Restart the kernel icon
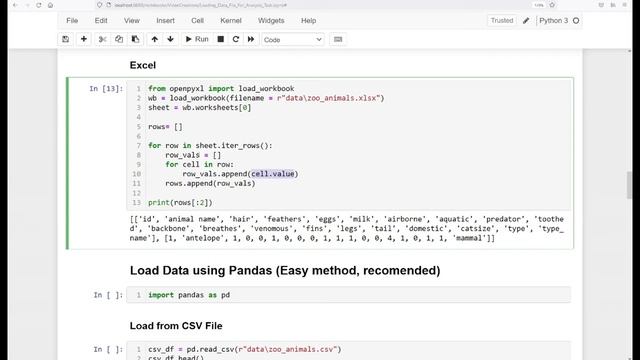The height and width of the screenshot is (360, 640). click(x=236, y=40)
